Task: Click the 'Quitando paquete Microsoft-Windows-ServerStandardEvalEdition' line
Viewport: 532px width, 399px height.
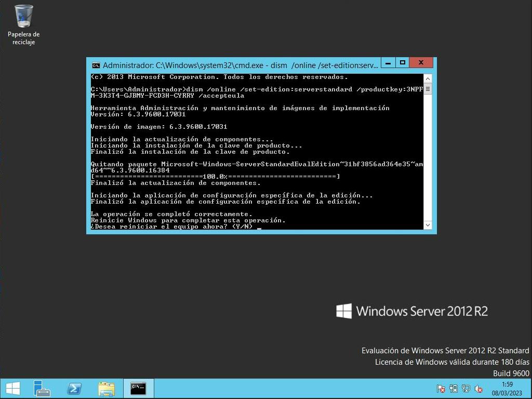Action: 257,167
